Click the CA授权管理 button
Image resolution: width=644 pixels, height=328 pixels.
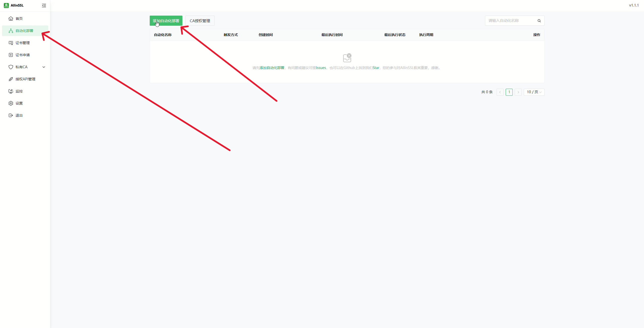coord(200,21)
